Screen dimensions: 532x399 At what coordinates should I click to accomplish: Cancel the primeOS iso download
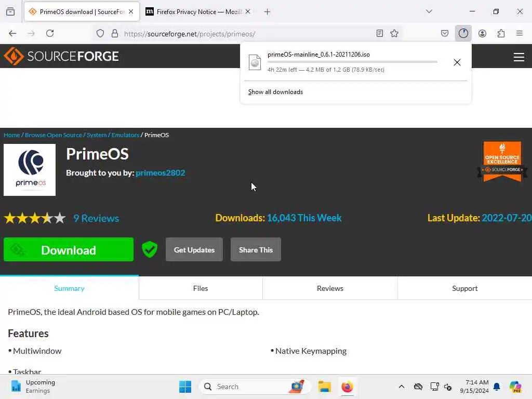tap(457, 62)
